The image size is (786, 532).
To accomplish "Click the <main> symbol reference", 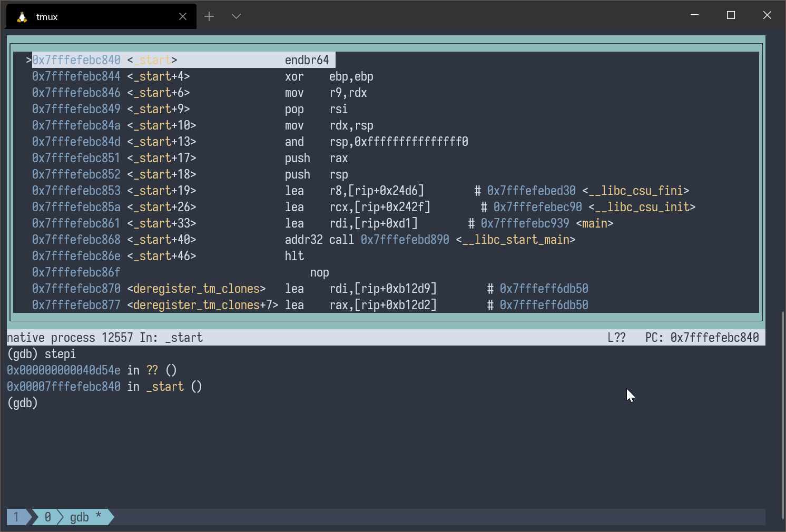I will 594,223.
